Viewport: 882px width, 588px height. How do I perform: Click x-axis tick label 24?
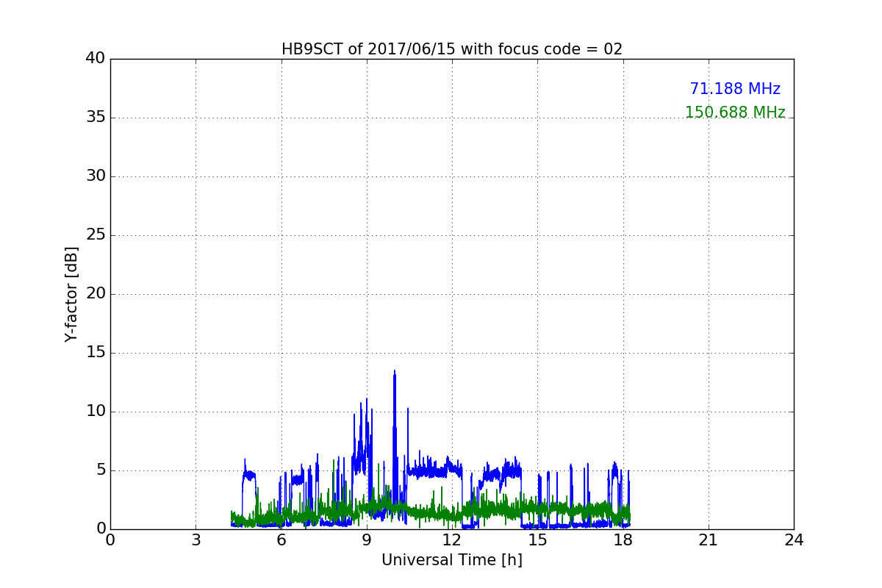794,540
